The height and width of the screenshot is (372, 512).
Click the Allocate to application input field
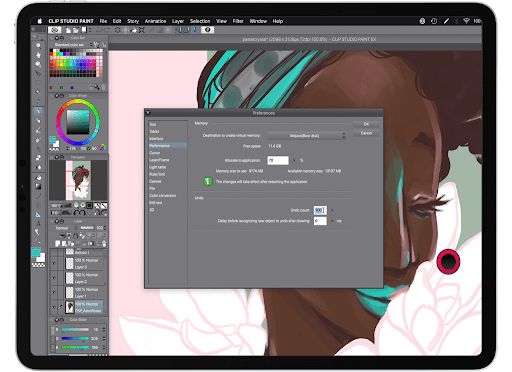pyautogui.click(x=278, y=160)
